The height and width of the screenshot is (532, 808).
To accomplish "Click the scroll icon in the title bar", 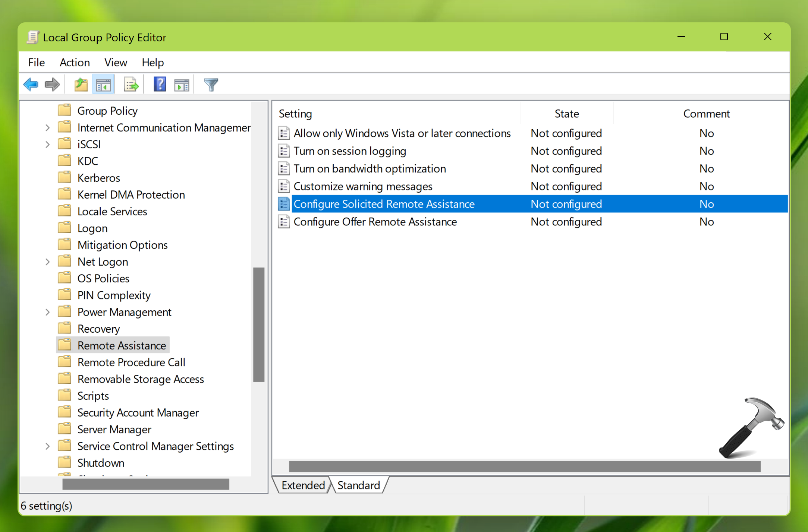I will [33, 37].
